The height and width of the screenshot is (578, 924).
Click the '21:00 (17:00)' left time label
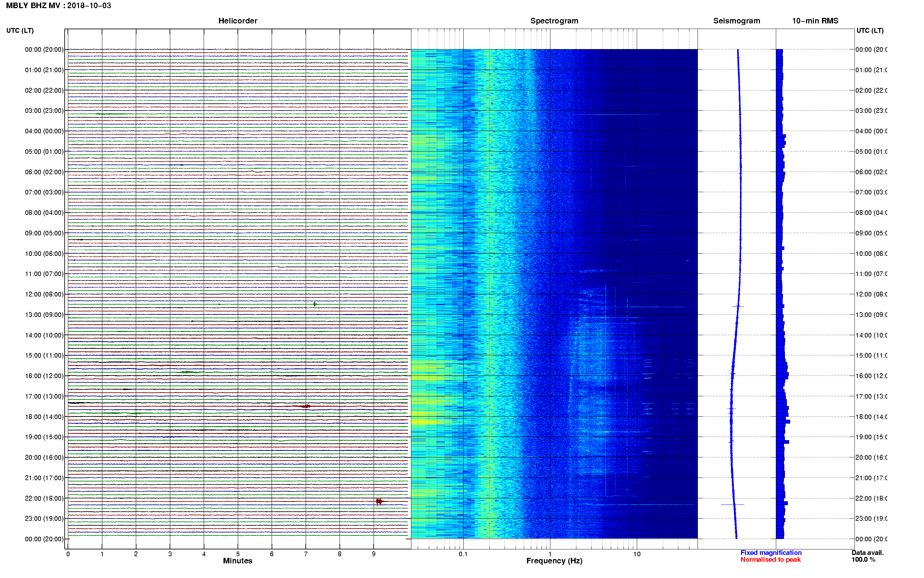[x=44, y=478]
